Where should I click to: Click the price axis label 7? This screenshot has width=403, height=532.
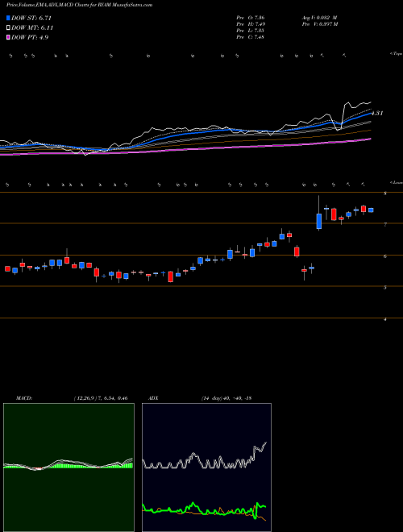point(385,225)
